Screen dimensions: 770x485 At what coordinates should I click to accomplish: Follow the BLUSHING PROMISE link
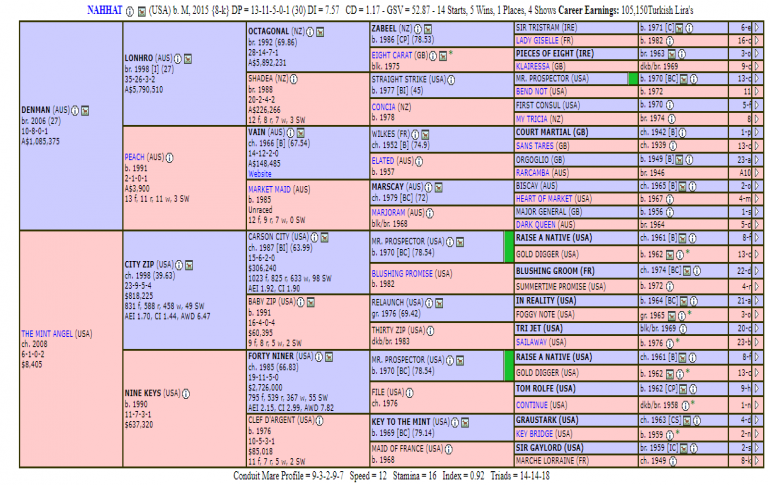pyautogui.click(x=402, y=274)
